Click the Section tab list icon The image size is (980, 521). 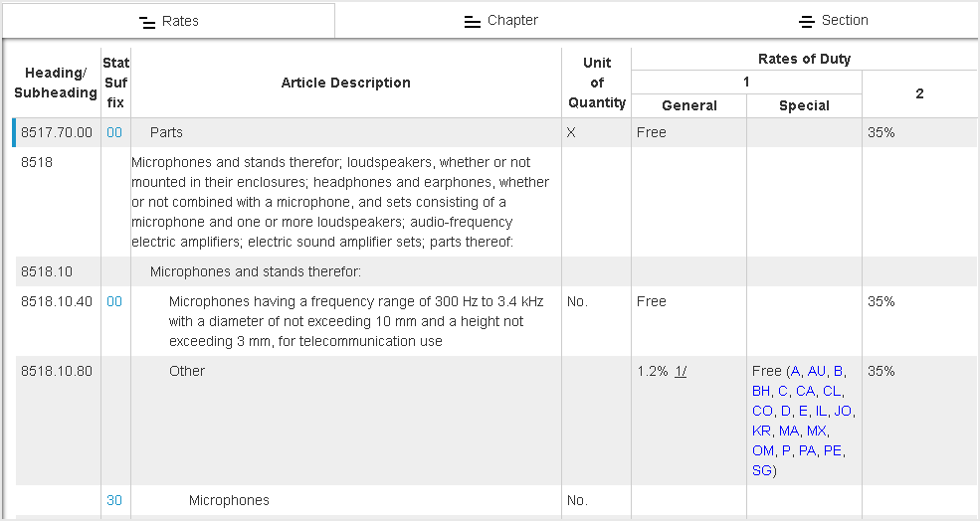tap(807, 22)
